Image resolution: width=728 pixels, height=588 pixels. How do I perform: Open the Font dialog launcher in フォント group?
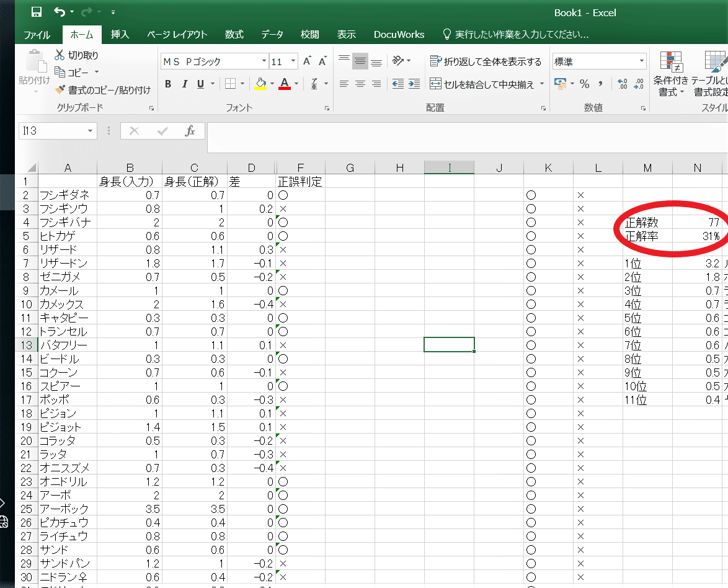point(327,108)
